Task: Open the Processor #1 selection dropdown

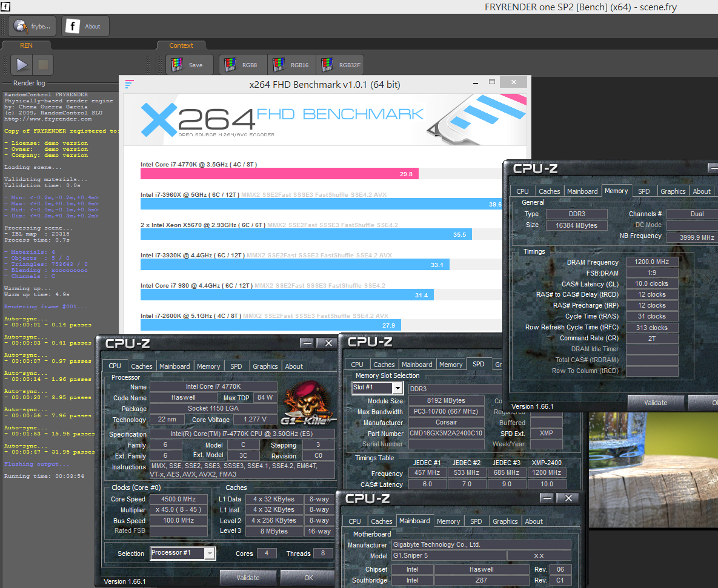Action: click(x=209, y=553)
